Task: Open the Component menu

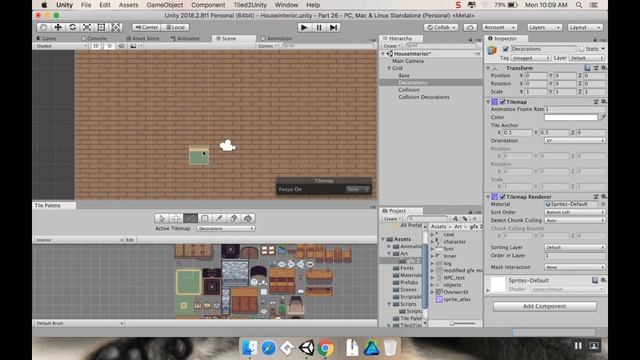Action: 208,5
